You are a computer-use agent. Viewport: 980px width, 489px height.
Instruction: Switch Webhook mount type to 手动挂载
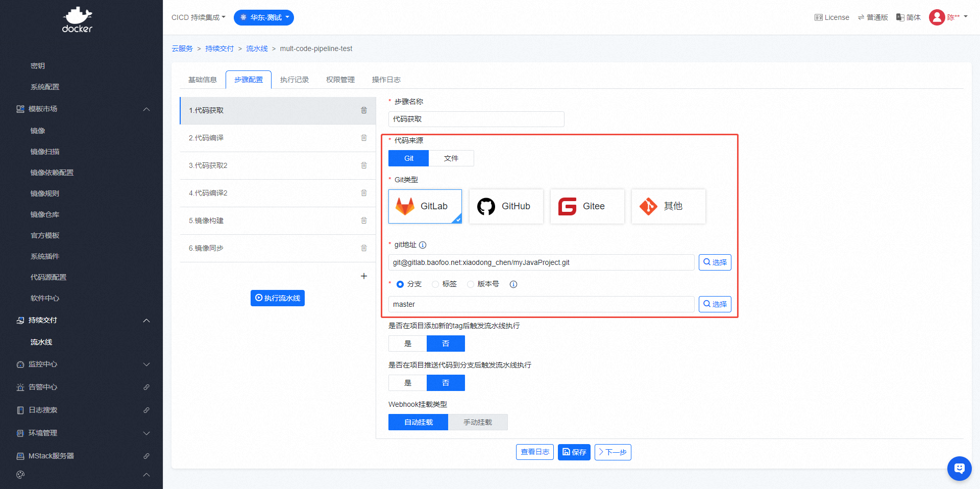[x=477, y=422]
